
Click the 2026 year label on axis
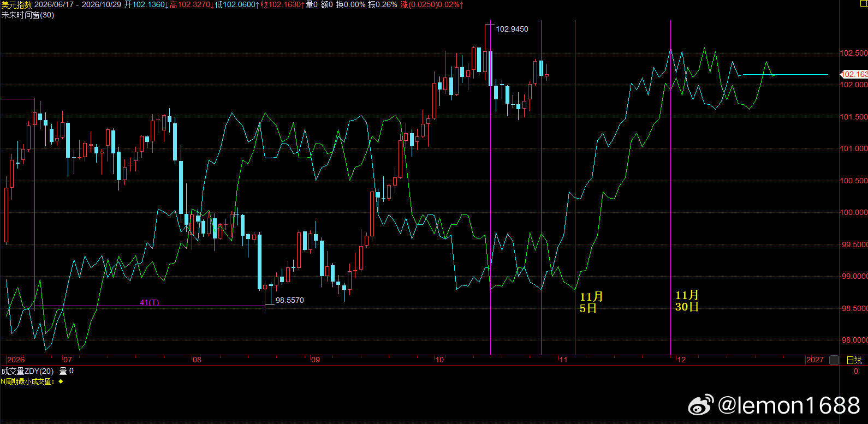(x=15, y=360)
